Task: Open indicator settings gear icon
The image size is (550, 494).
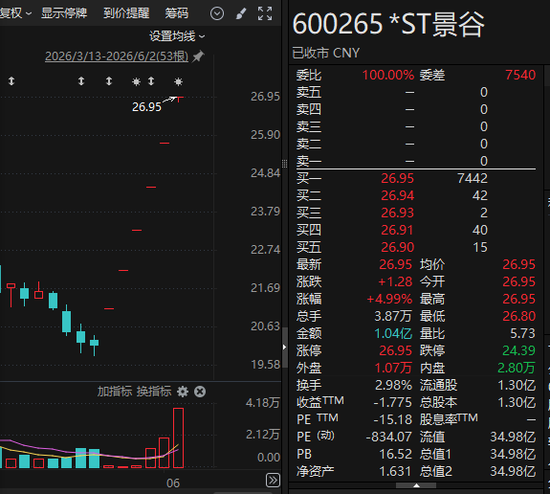Action: (182, 392)
